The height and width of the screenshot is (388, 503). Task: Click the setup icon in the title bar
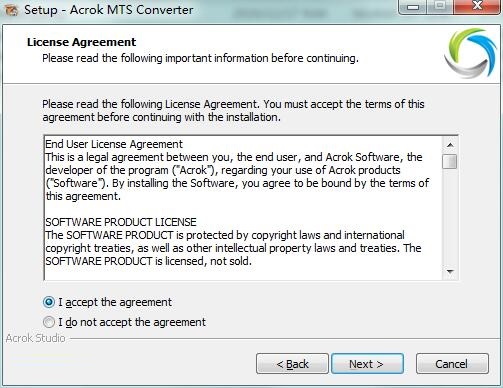(11, 10)
